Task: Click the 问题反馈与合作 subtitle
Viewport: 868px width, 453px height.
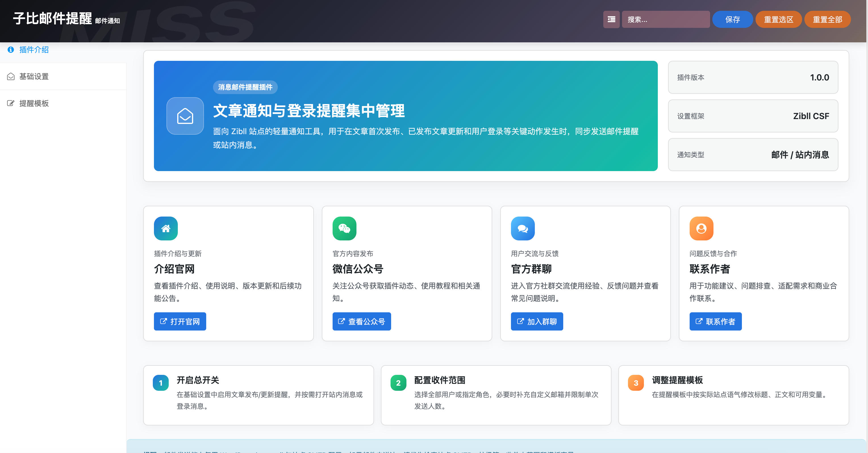Action: pyautogui.click(x=713, y=253)
